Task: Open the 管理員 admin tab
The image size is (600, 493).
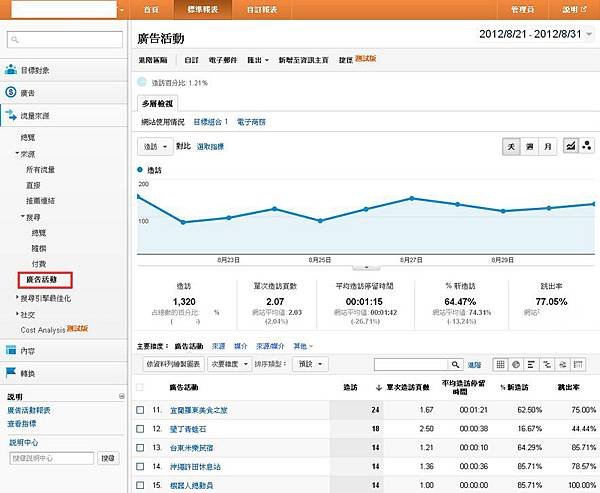Action: click(x=523, y=10)
